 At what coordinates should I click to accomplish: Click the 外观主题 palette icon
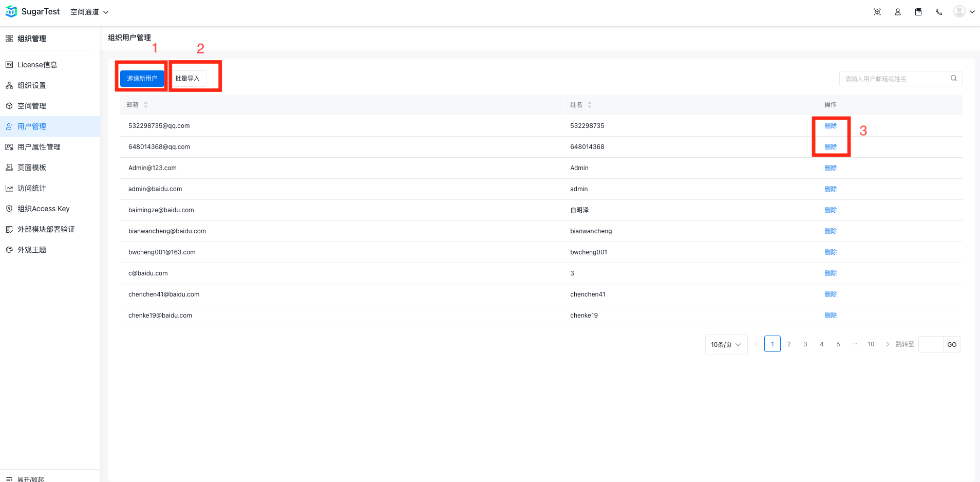click(x=9, y=250)
